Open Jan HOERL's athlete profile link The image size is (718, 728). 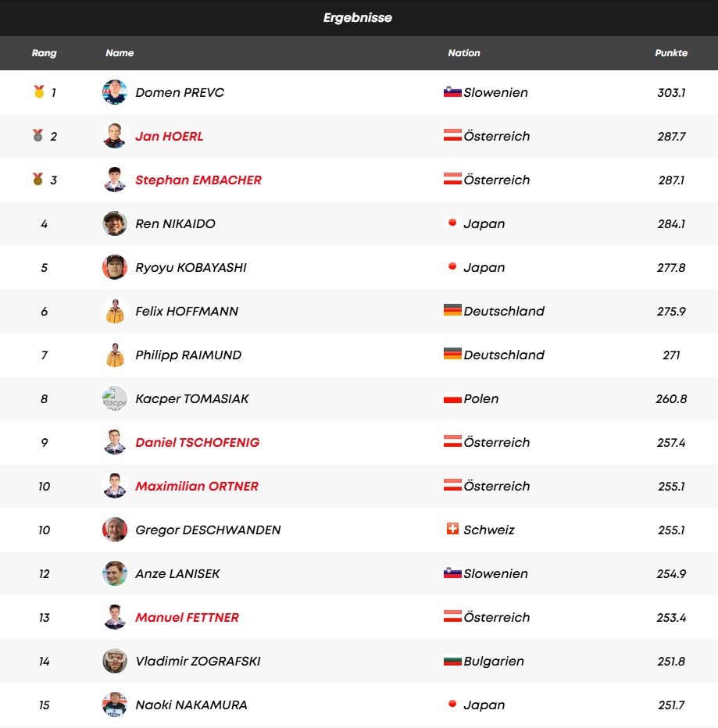coord(169,136)
